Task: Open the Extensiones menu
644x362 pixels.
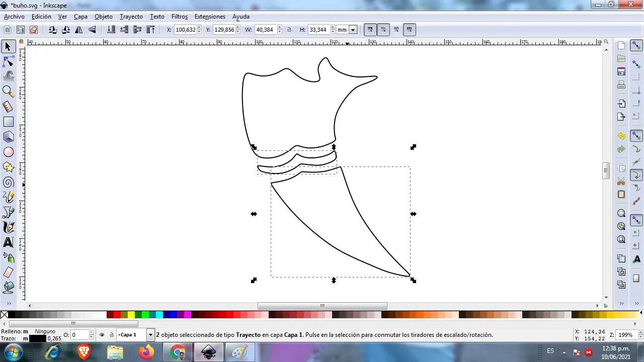Action: point(210,17)
